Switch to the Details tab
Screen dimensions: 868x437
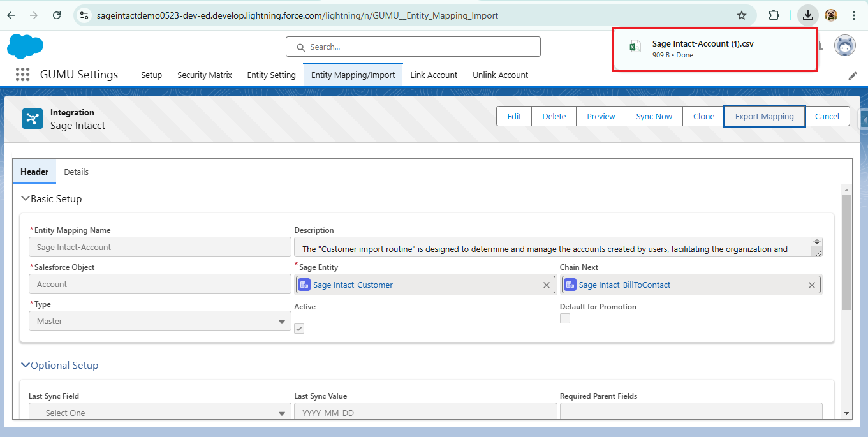coord(76,172)
